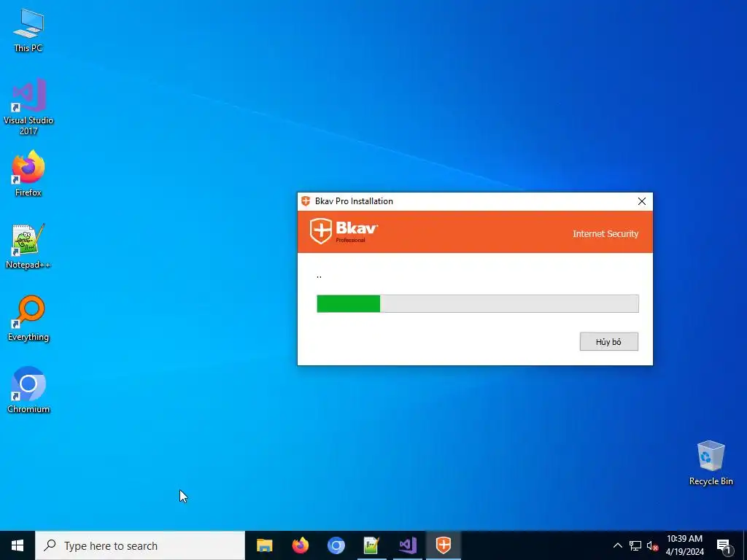Expand the hidden system tray icons

tap(617, 545)
